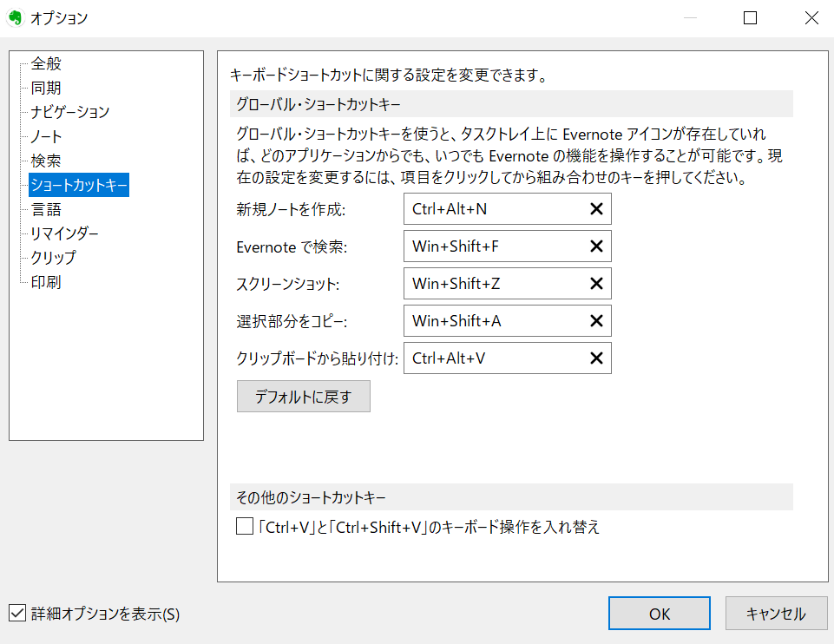Click the Evernote elephant icon in title bar
The width and height of the screenshot is (834, 644).
tap(16, 17)
